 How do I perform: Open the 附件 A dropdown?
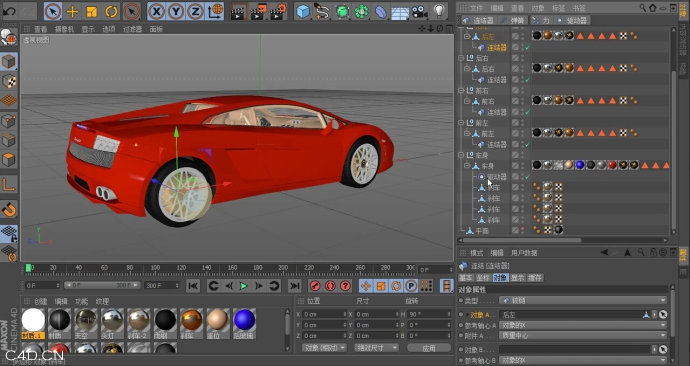click(583, 335)
